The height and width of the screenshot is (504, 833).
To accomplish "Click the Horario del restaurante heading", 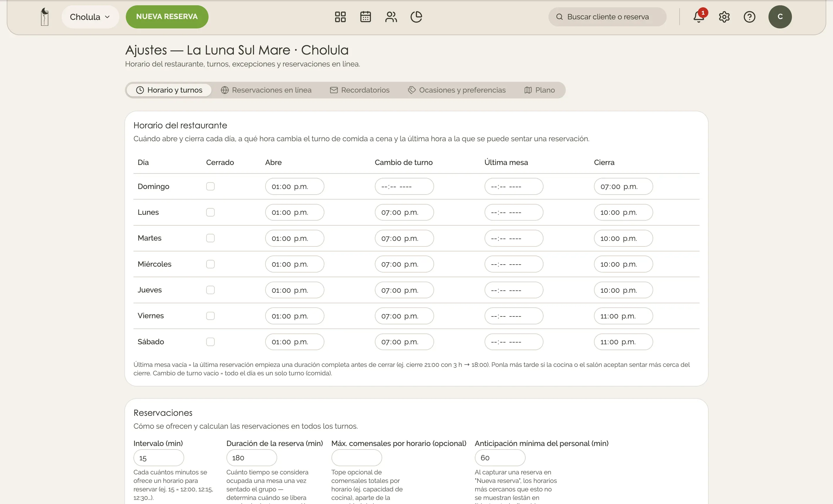I will [x=180, y=125].
